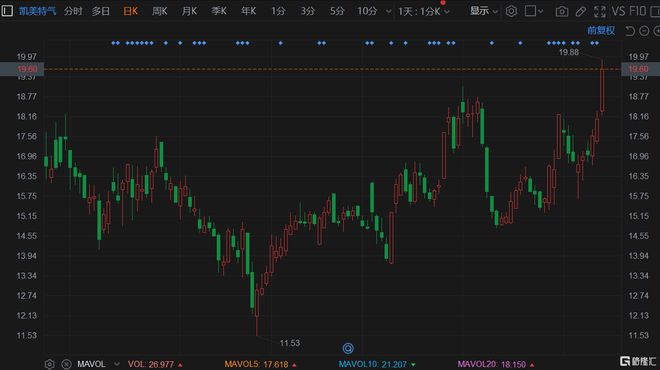Click the 19.88 high price label

(x=569, y=53)
